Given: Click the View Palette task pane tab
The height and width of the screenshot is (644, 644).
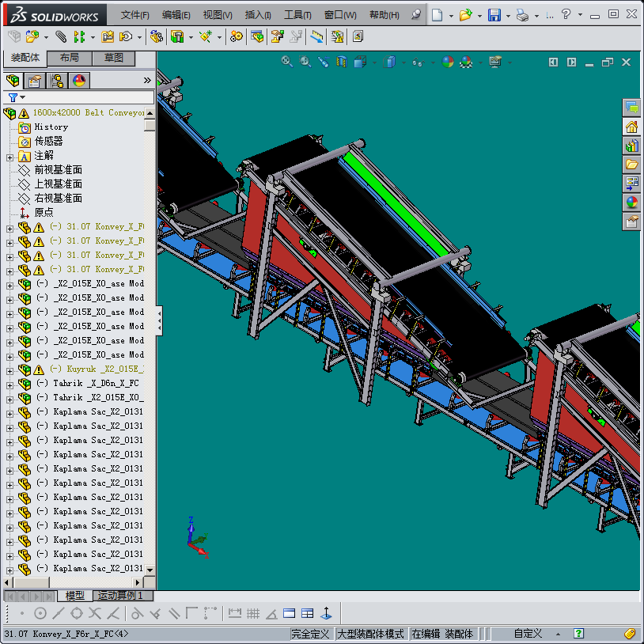Looking at the screenshot, I should [631, 184].
